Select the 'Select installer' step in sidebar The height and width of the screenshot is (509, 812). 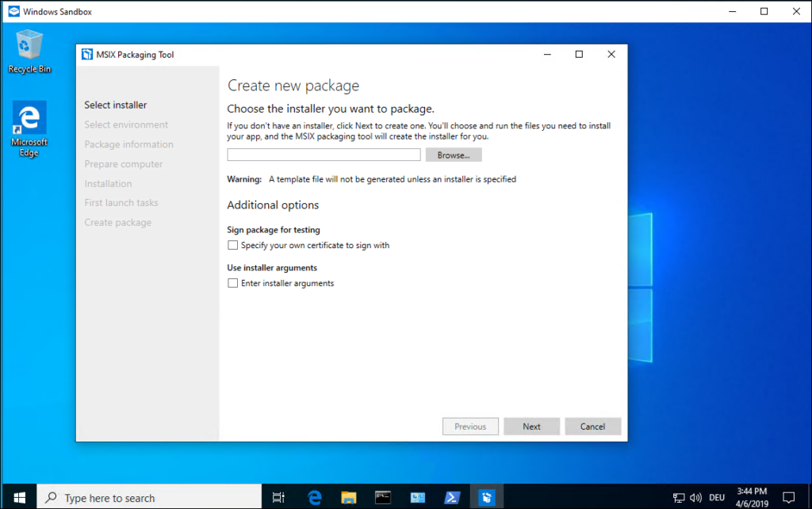pos(116,105)
